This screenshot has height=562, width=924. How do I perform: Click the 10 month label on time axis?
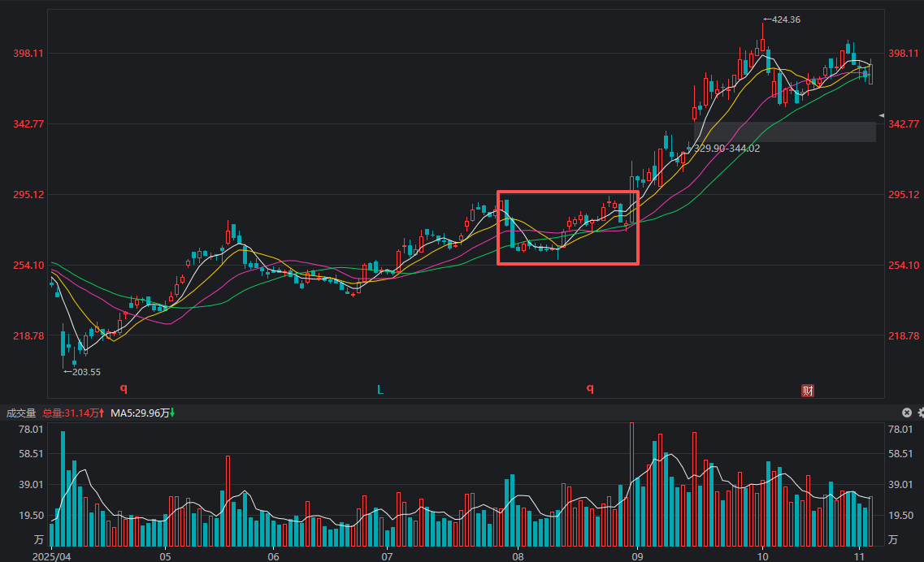[762, 557]
